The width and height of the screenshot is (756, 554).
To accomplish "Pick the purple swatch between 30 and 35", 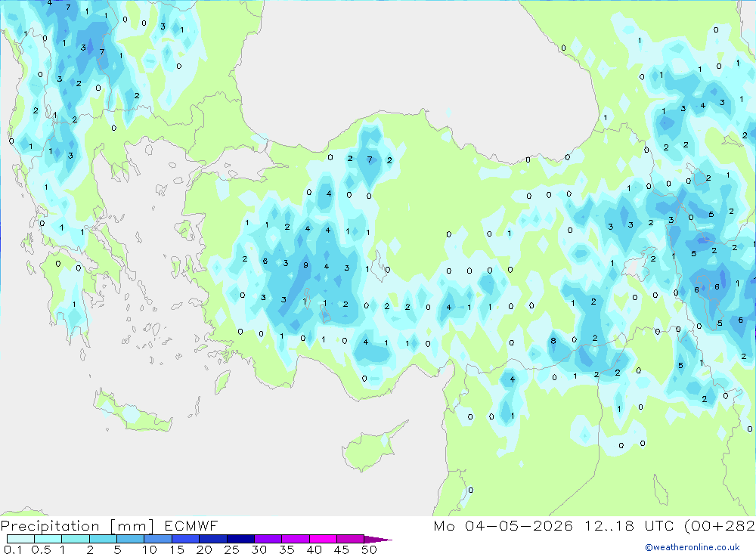I will (268, 539).
